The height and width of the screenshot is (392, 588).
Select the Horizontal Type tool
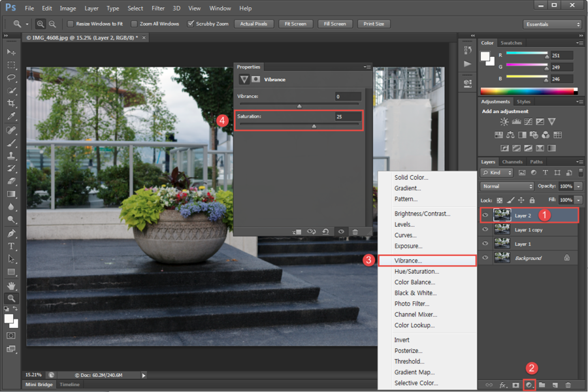point(11,246)
